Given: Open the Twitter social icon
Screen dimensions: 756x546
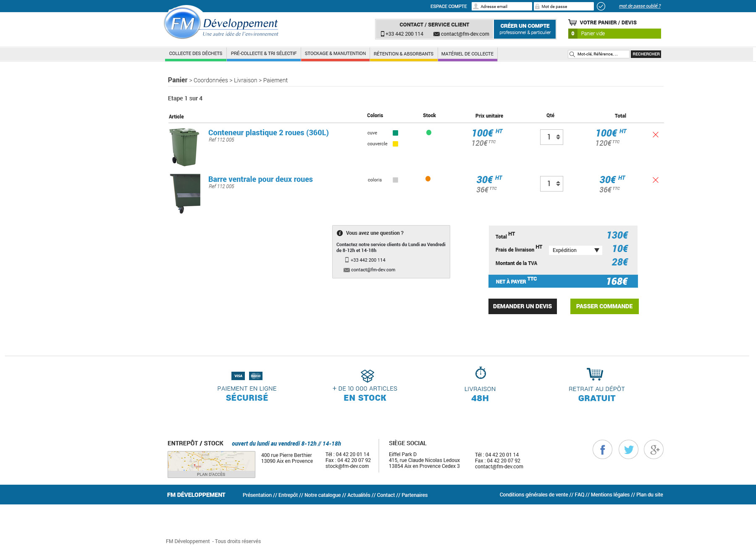Looking at the screenshot, I should click(x=628, y=450).
